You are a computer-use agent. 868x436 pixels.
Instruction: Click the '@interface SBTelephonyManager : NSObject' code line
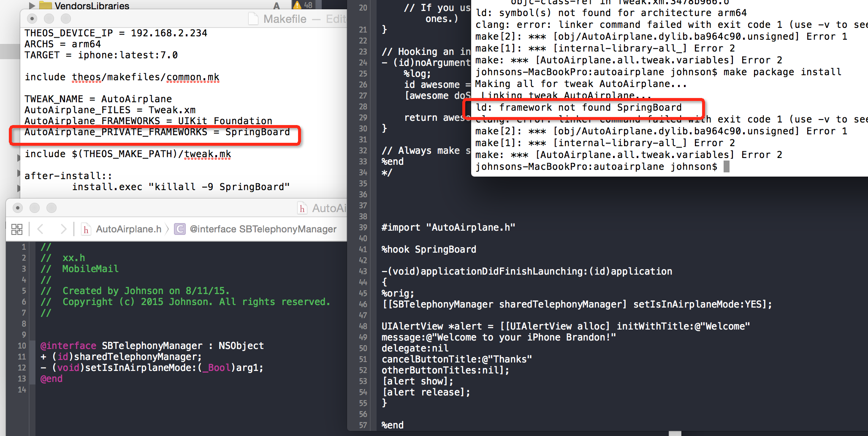click(152, 346)
